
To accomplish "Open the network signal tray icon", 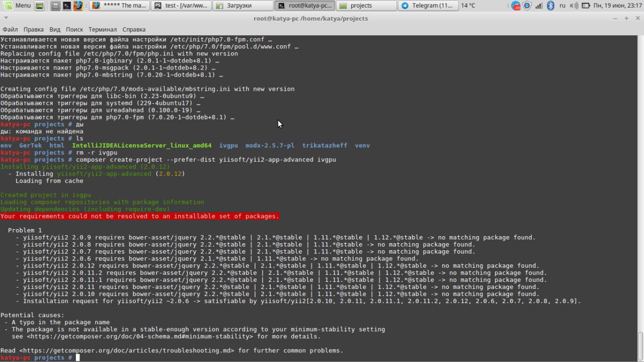I will 539,6.
